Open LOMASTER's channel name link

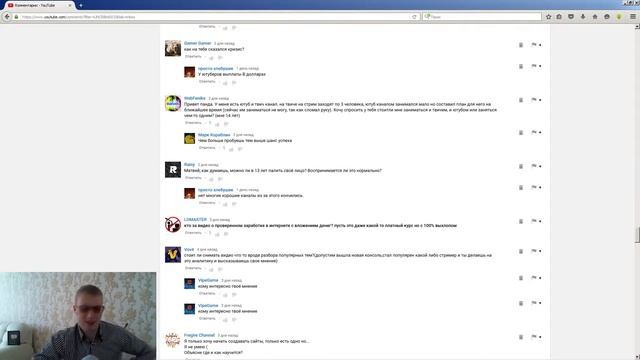click(196, 220)
